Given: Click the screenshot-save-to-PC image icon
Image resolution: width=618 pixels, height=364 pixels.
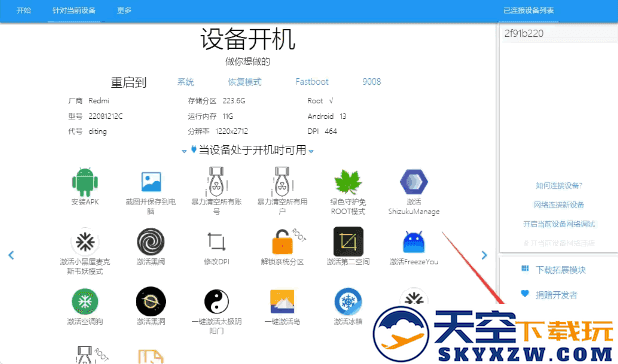Looking at the screenshot, I should click(x=151, y=182).
